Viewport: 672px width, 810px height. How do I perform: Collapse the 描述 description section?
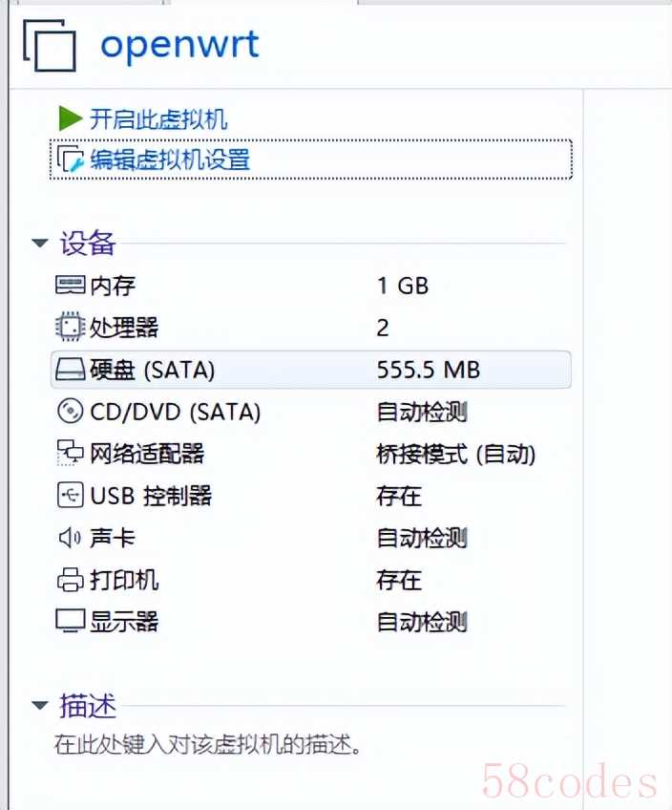click(40, 705)
